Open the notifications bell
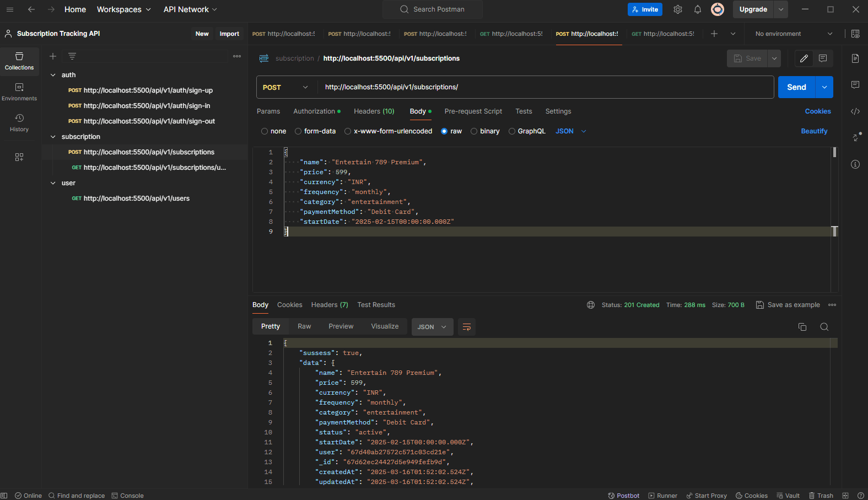868x500 pixels. 698,9
